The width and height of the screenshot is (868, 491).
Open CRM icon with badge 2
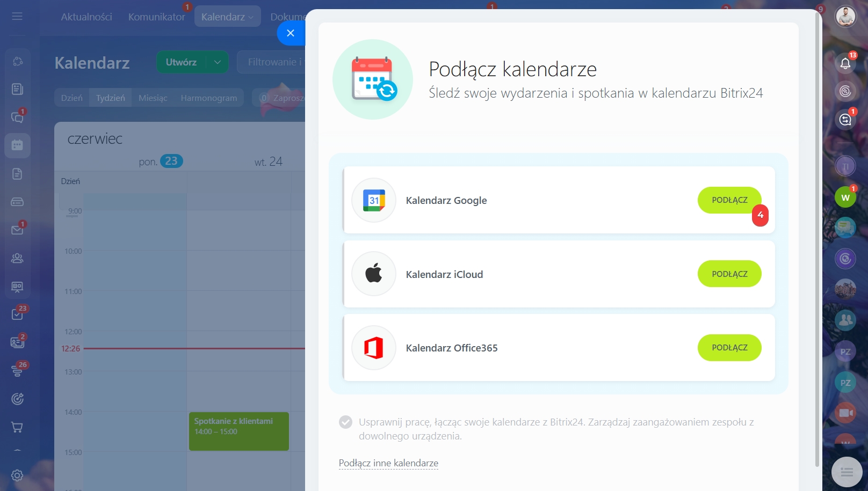click(17, 342)
